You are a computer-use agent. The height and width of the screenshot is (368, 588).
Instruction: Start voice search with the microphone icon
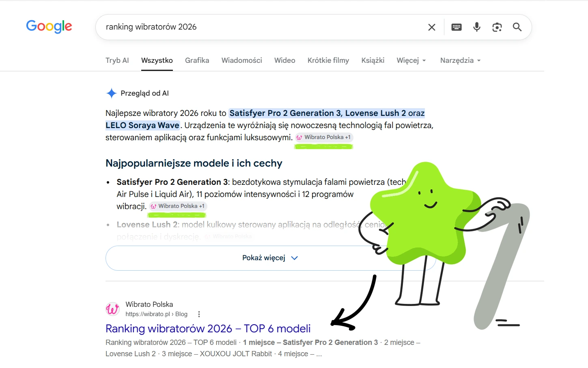[477, 27]
